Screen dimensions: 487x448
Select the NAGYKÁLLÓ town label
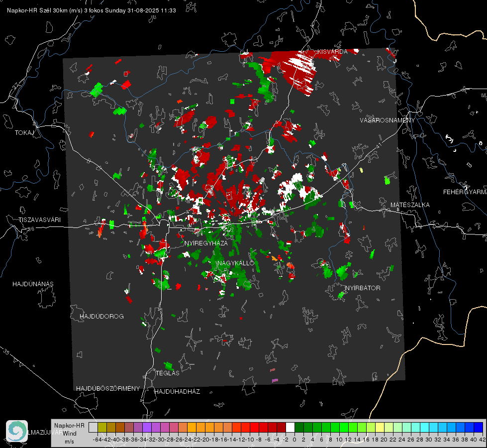pyautogui.click(x=236, y=263)
